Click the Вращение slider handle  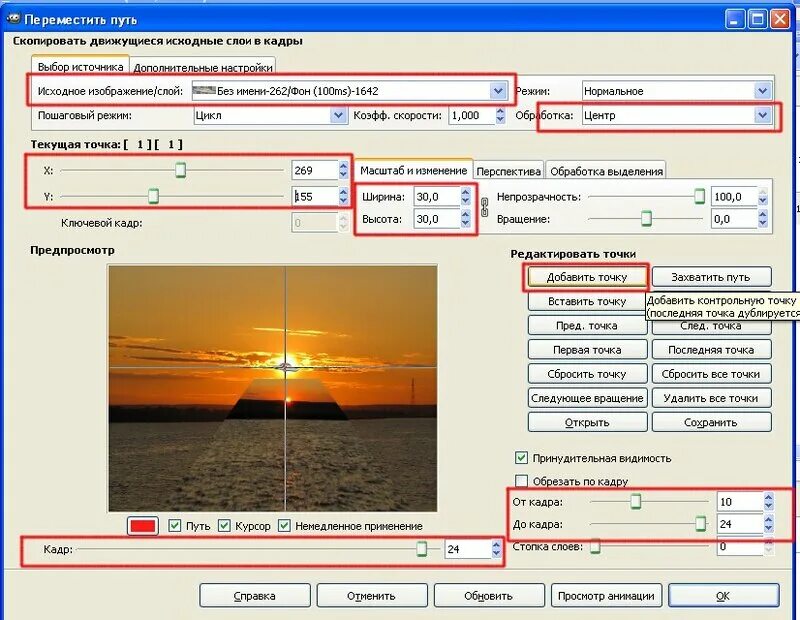click(646, 218)
